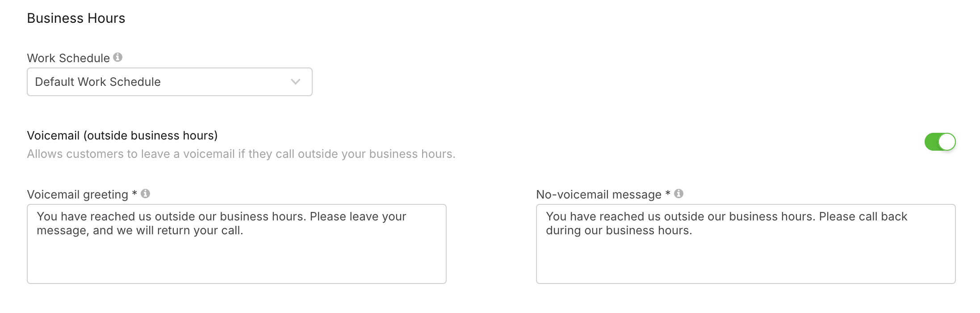Viewport: 980px width, 313px height.
Task: Click the asterisk after No-voicemail message label
Action: tap(667, 194)
